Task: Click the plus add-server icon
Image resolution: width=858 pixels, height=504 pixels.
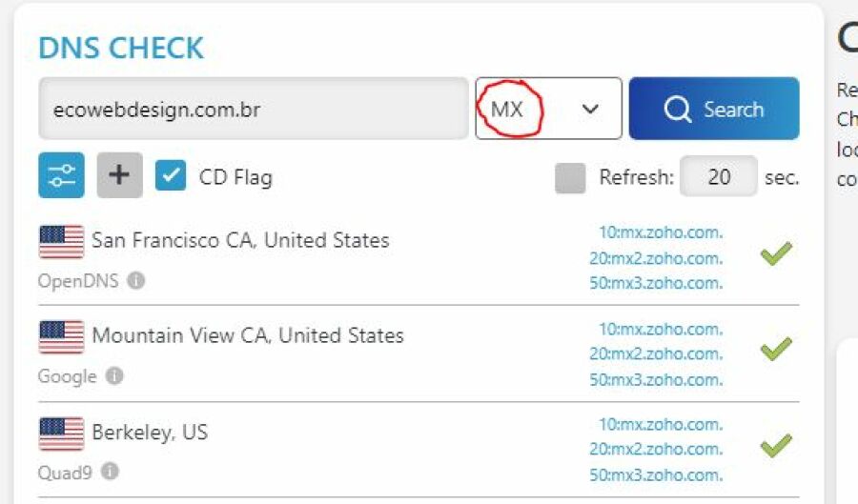Action: (x=119, y=176)
